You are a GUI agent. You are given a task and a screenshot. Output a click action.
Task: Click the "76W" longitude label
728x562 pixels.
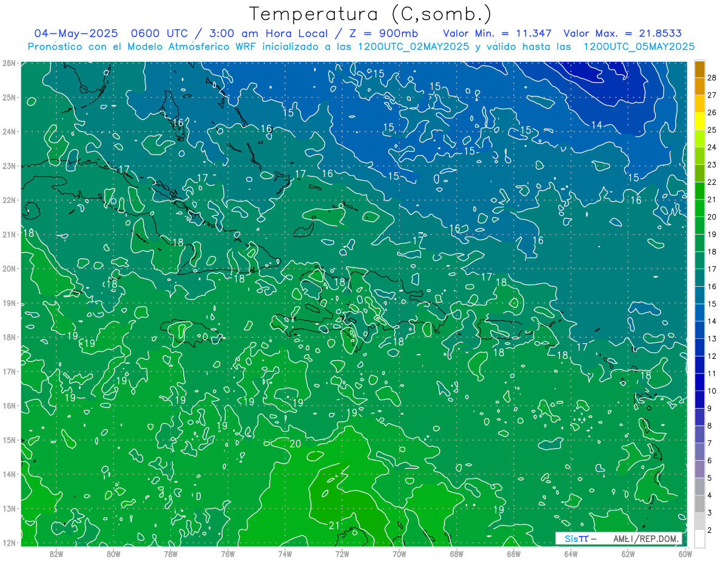228,553
